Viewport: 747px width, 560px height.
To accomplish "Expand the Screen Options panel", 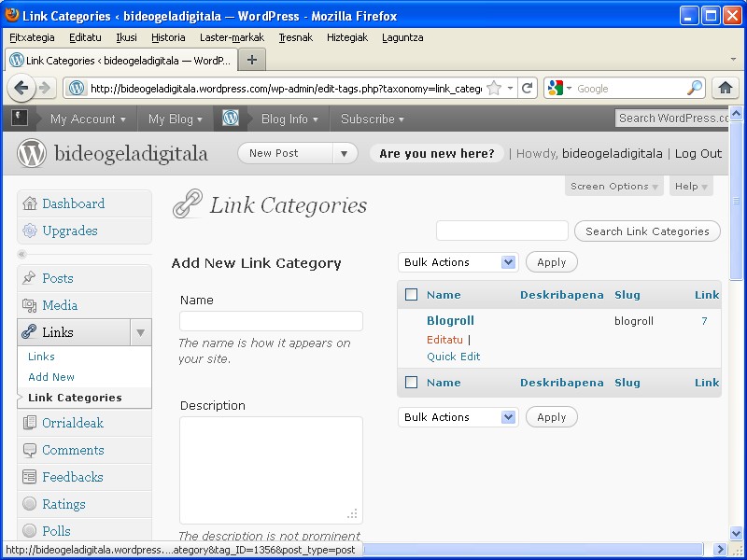I will (x=614, y=186).
